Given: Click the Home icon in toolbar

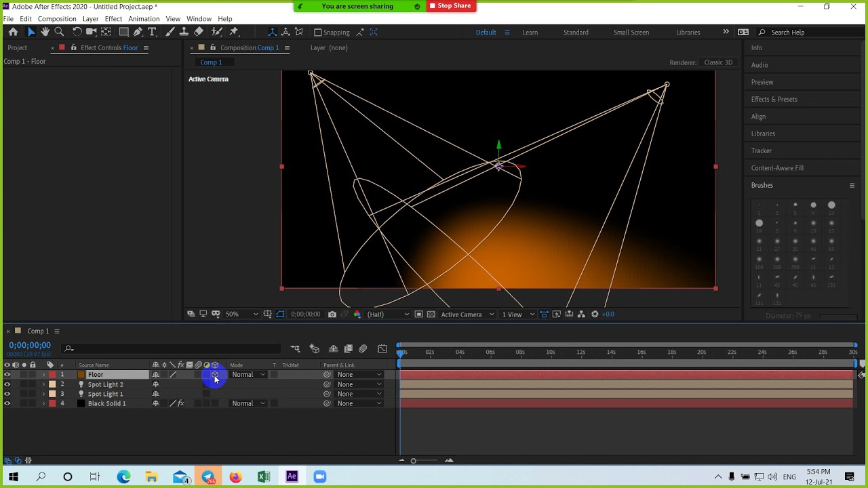Looking at the screenshot, I should coord(13,32).
